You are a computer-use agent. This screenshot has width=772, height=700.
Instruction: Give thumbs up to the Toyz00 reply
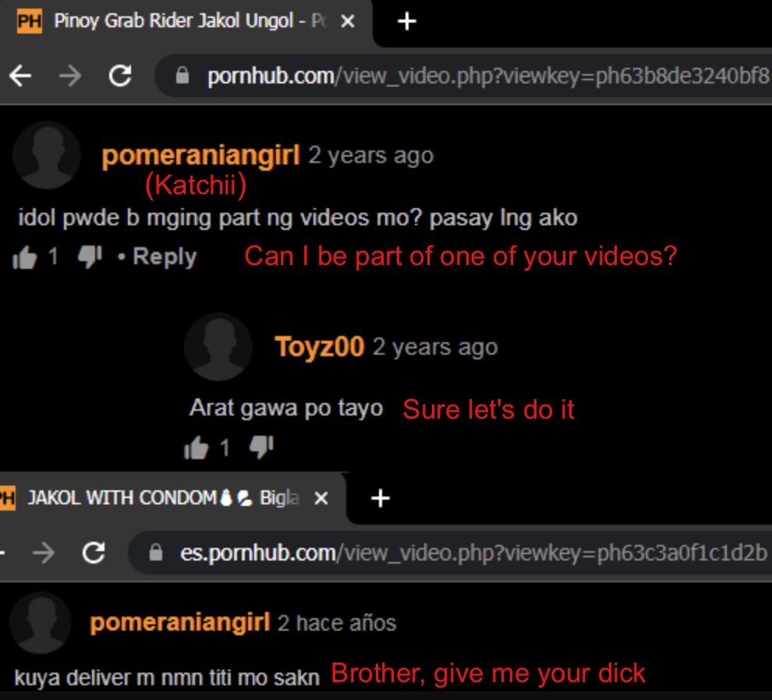tap(196, 448)
